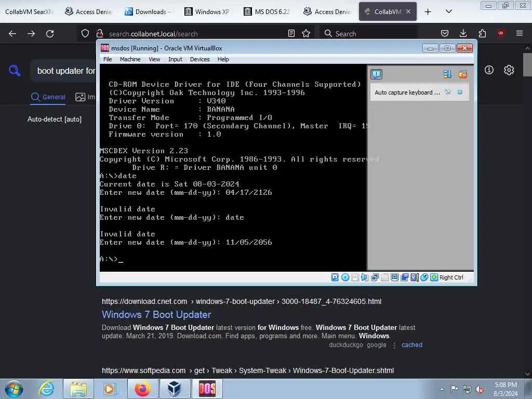Viewport: 532px width, 399px height.
Task: Toggle reader view in the address bar
Action: 291,33
